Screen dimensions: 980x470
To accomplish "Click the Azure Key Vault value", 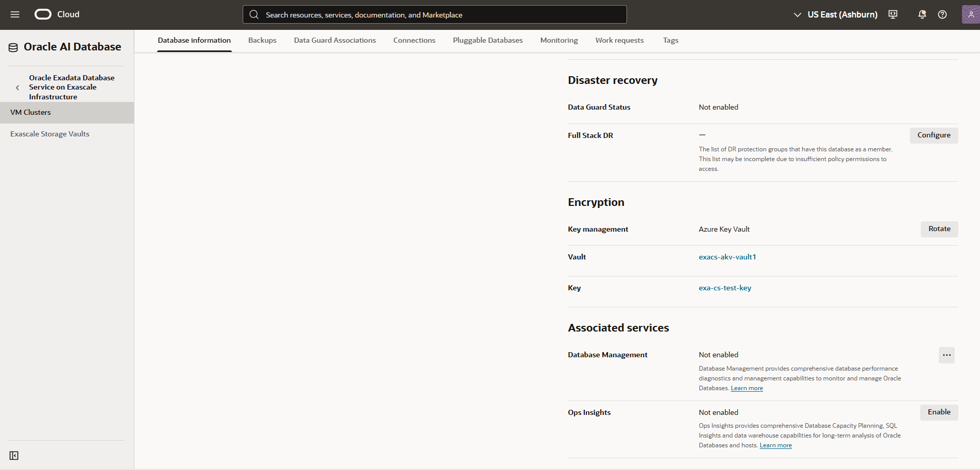I will coord(724,229).
